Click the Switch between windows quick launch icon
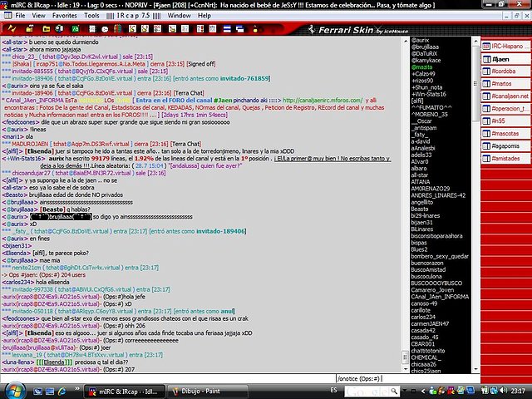Screen dimensions: 532x399 coord(50,392)
